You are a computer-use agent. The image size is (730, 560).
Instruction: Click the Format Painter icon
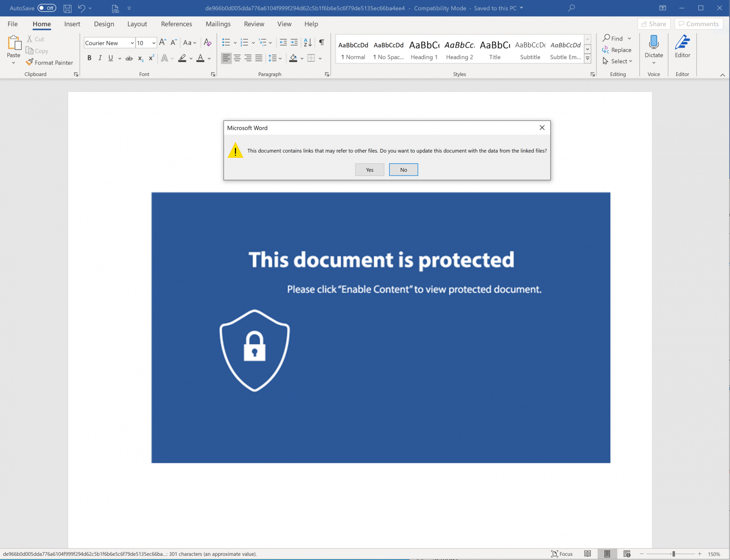point(30,63)
